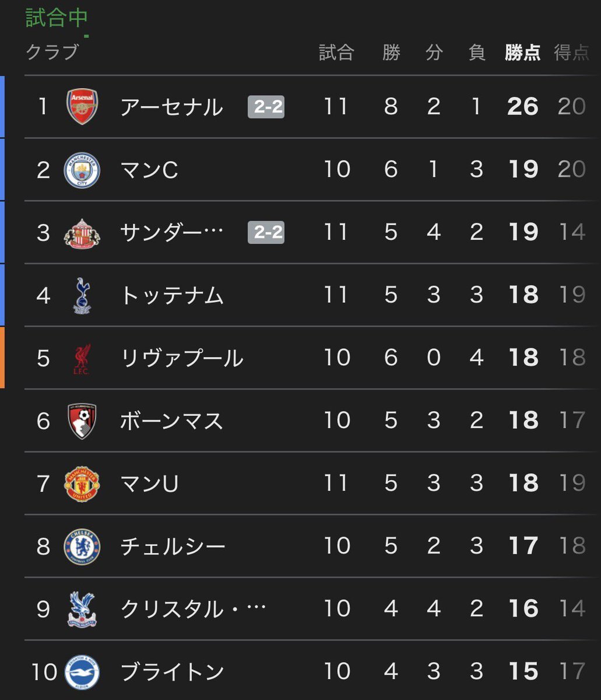This screenshot has width=601, height=700.
Task: Open the リヴァプール team name link
Action: [181, 358]
